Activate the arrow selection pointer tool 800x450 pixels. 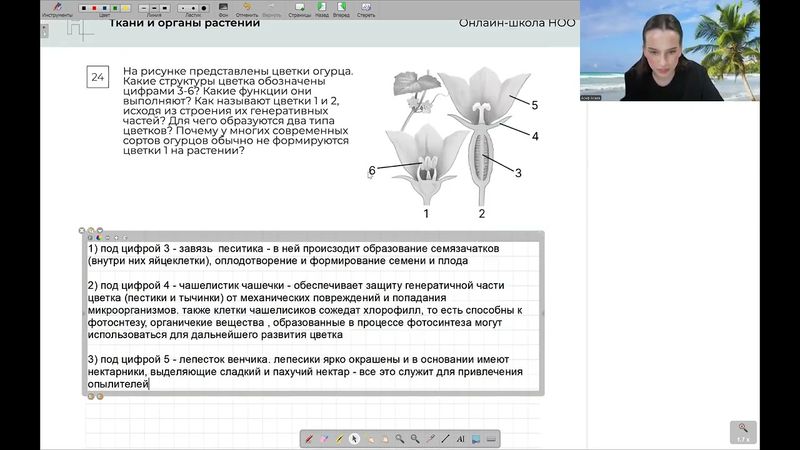click(x=354, y=438)
